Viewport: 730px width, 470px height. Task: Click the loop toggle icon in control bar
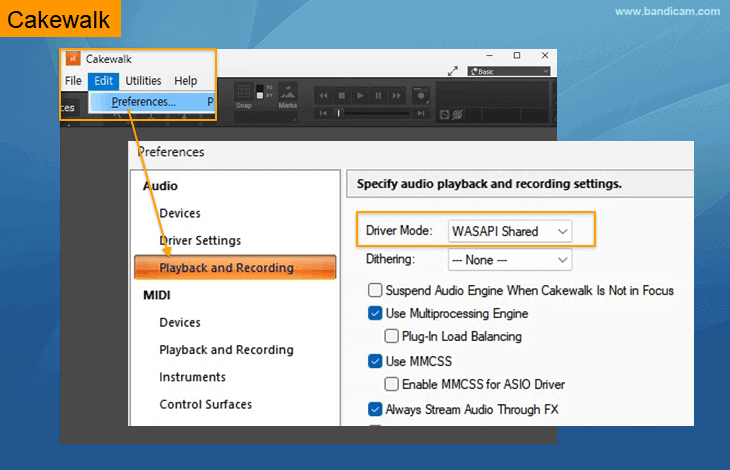click(x=444, y=114)
